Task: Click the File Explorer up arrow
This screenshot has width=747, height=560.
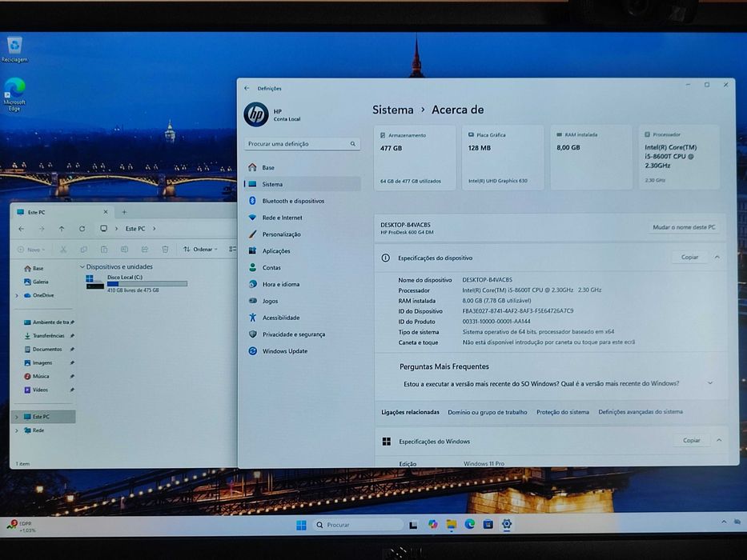Action: click(x=62, y=229)
